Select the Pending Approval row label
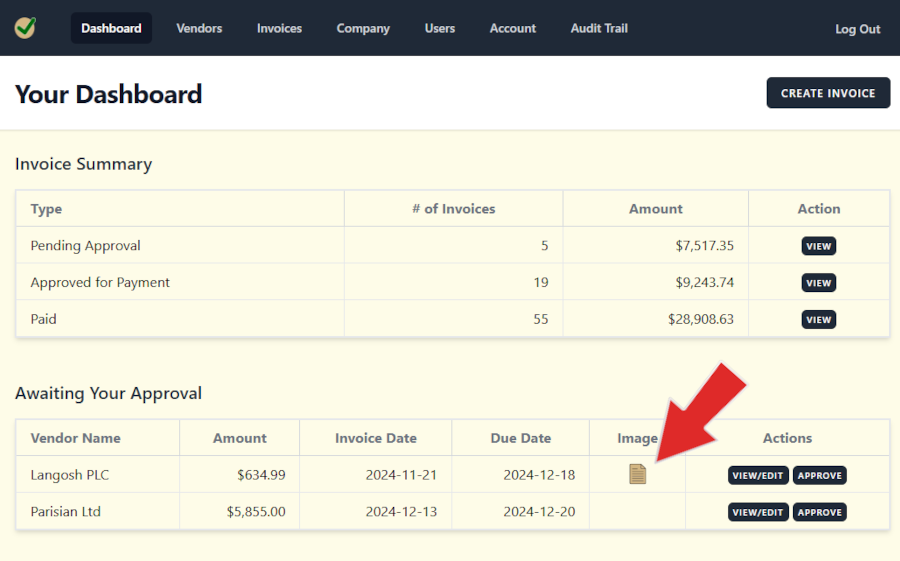Viewport: 900px width, 561px height. (86, 246)
